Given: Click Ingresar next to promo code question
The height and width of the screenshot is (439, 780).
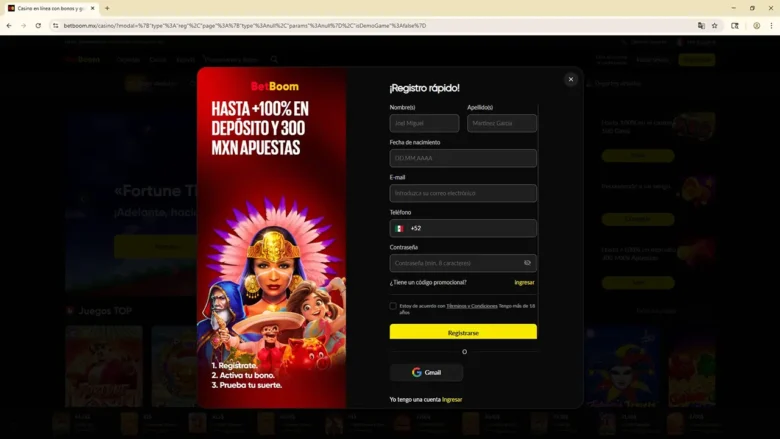Looking at the screenshot, I should pos(524,282).
